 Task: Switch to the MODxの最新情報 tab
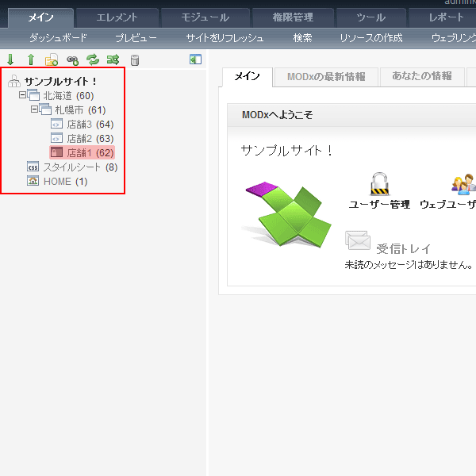[x=326, y=76]
